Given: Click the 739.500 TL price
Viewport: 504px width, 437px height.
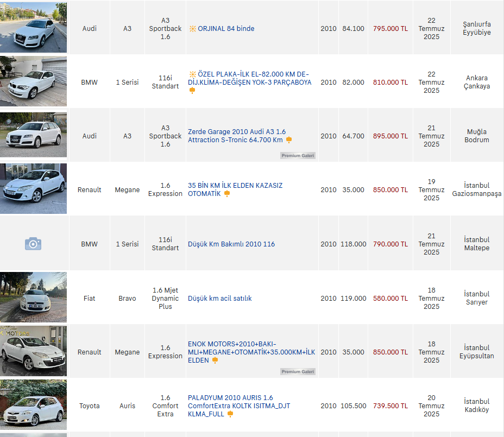Looking at the screenshot, I should (x=390, y=406).
